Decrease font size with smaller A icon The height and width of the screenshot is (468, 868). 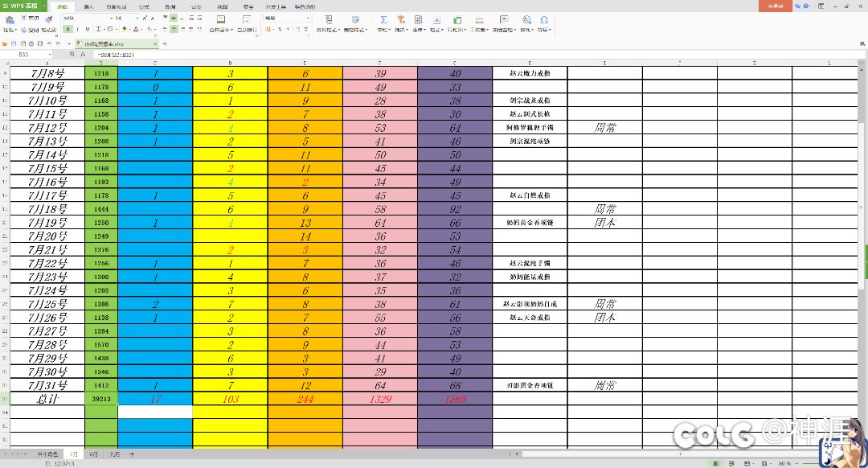152,18
